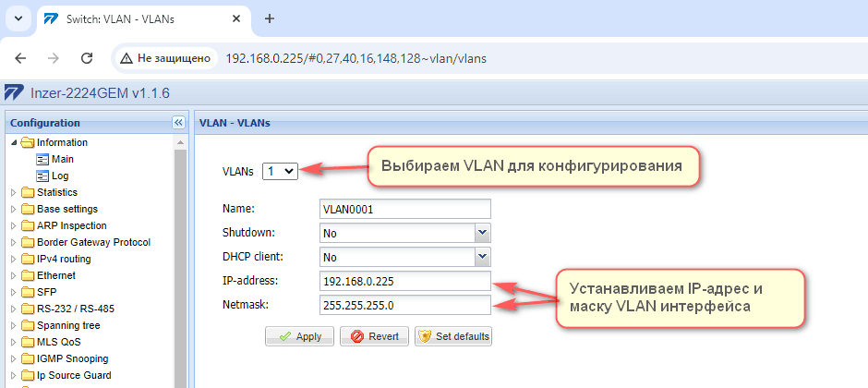Click the Inzer logo in header

pyautogui.click(x=13, y=93)
